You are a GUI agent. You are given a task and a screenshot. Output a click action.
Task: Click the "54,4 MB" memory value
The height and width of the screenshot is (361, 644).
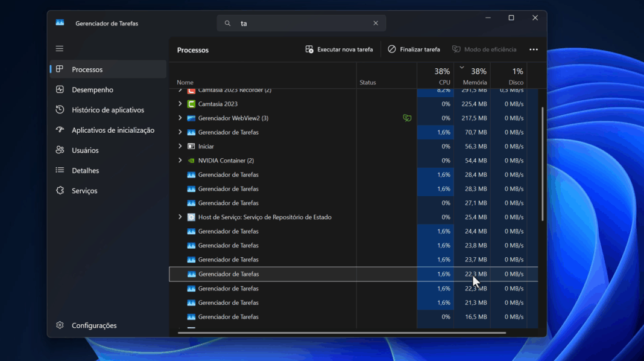(476, 161)
